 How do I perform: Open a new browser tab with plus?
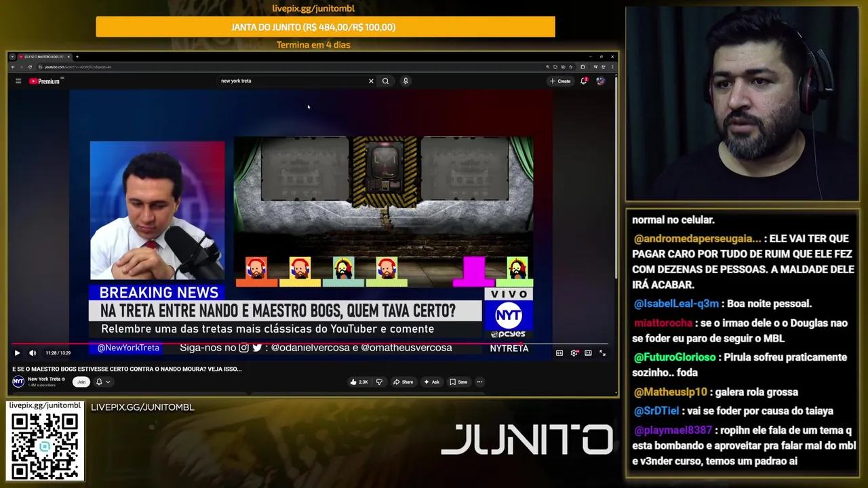[77, 56]
